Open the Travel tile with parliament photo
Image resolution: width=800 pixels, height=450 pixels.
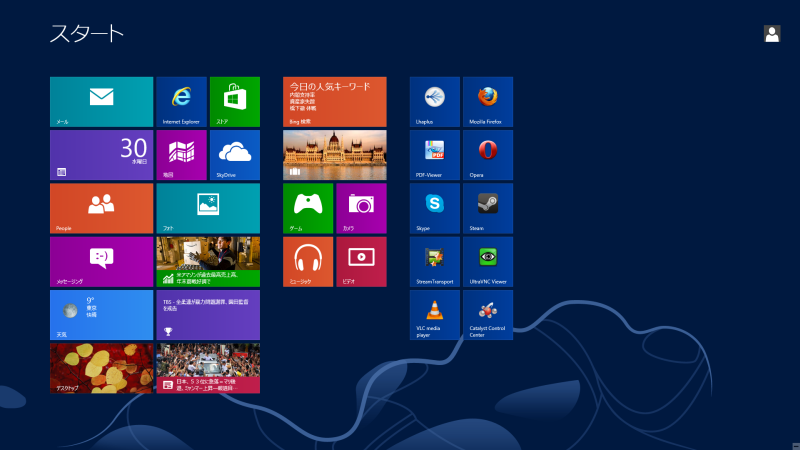[x=335, y=155]
